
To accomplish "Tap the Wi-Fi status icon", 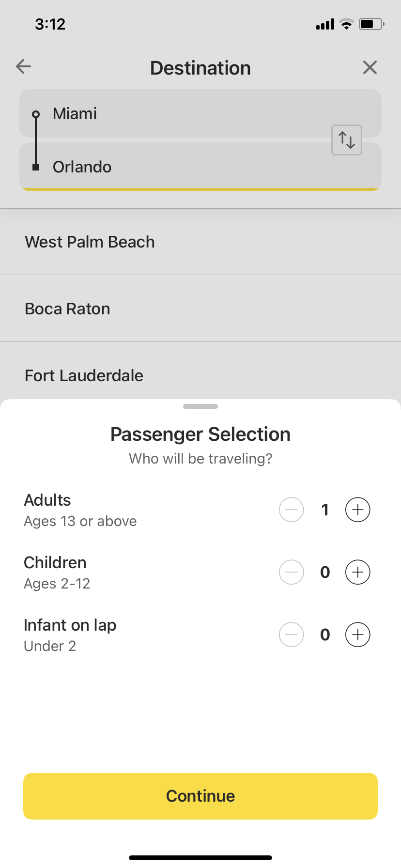I will click(346, 24).
